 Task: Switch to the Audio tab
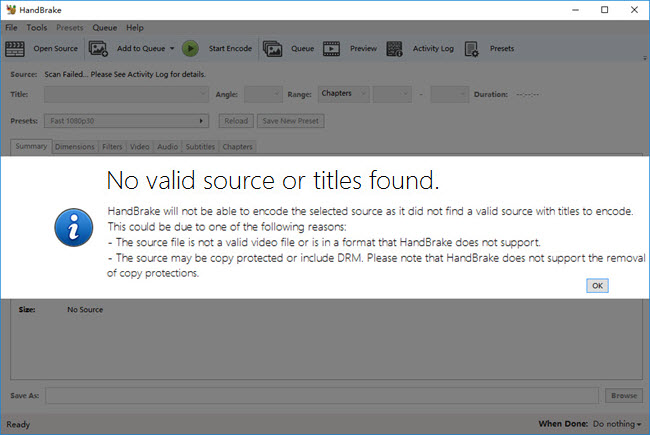(167, 147)
